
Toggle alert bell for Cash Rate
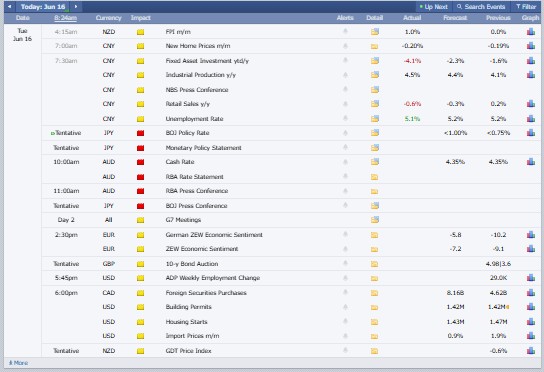[x=345, y=162]
